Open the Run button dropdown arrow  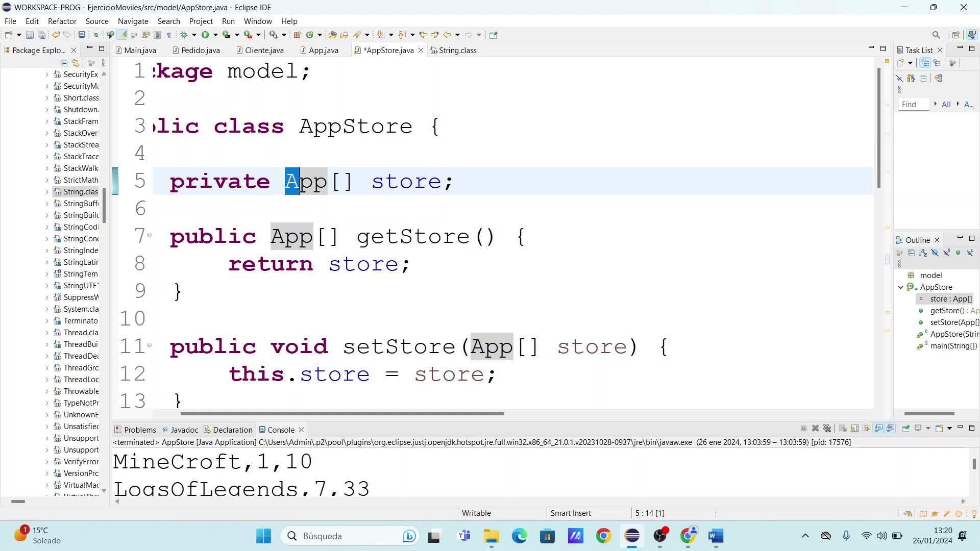pos(215,35)
